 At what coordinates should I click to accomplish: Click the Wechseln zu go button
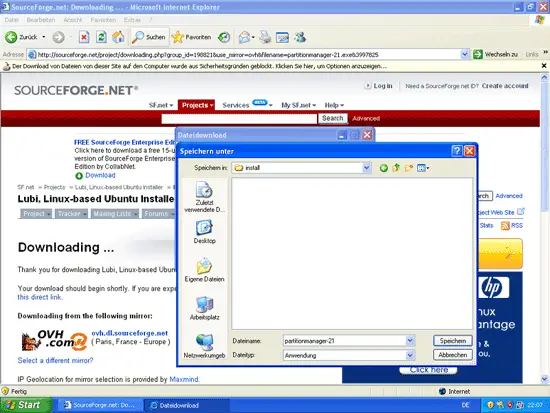pos(495,54)
